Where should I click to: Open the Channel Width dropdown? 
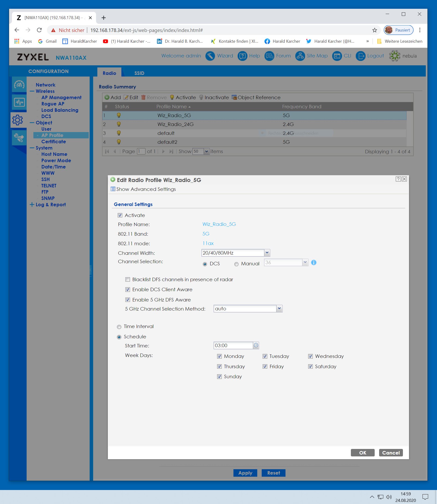(x=267, y=253)
